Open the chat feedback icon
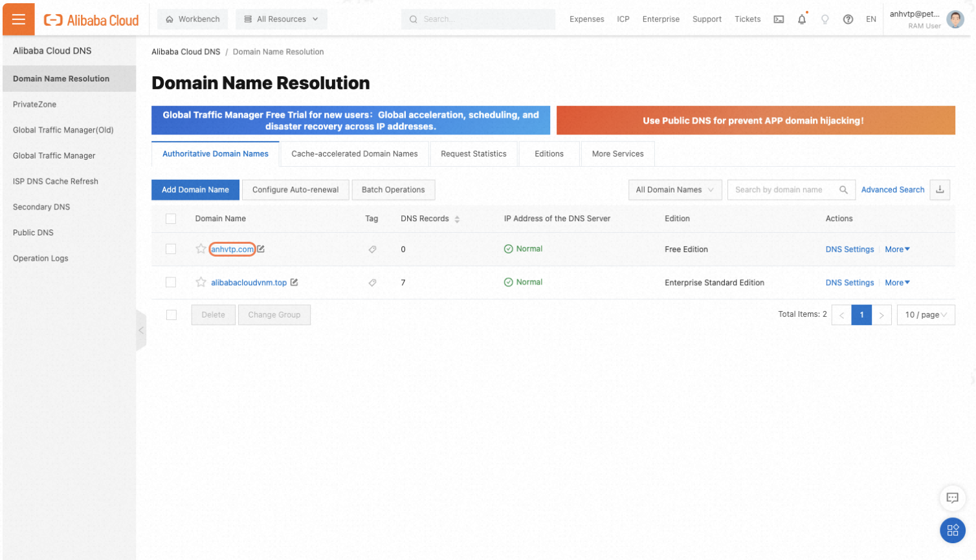 [952, 498]
